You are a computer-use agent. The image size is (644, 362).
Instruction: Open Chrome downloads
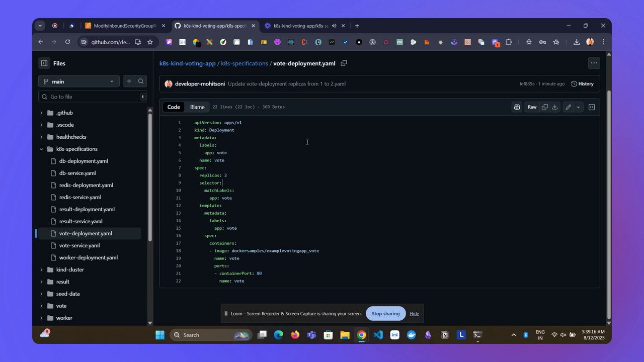coord(577,42)
